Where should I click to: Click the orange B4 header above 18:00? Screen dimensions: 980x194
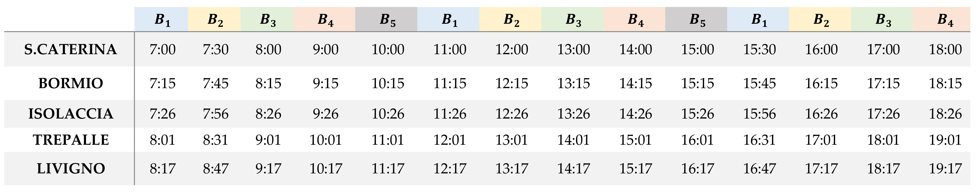click(945, 20)
